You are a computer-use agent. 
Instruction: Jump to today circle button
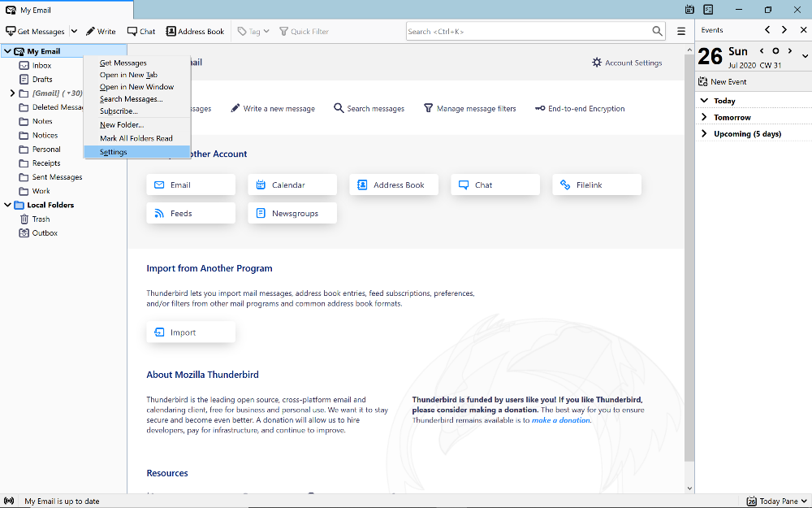(775, 50)
